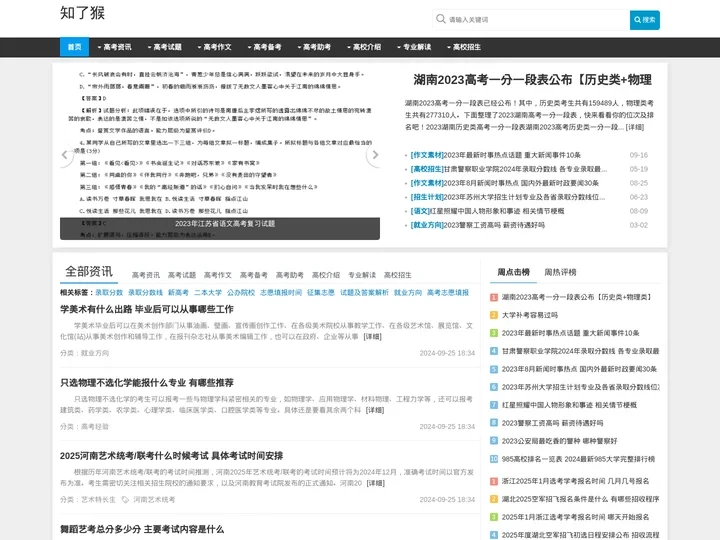The width and height of the screenshot is (720, 540).
Task: Expand the 高考试题 nav dropdown
Action: (164, 47)
